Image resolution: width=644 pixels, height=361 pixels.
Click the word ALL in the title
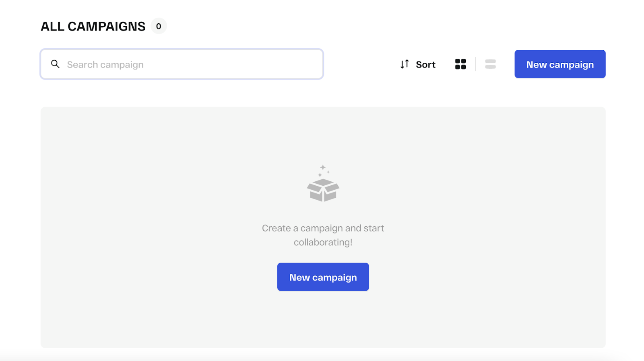point(52,27)
